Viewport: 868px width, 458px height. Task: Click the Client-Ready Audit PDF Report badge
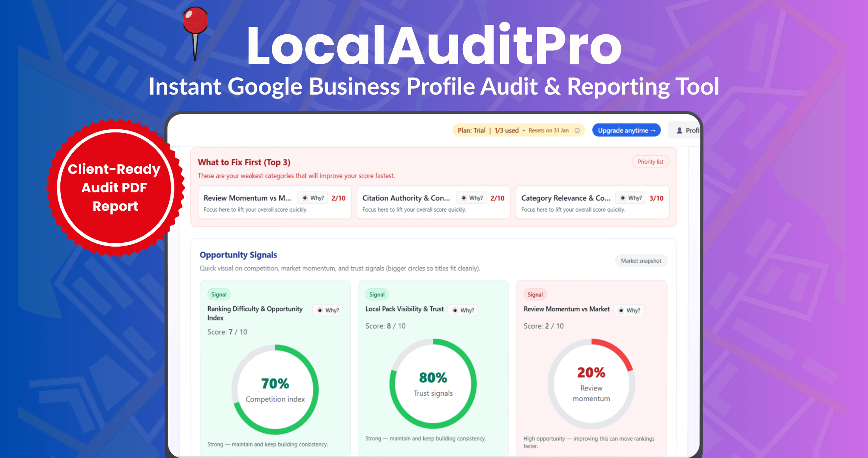pos(115,188)
